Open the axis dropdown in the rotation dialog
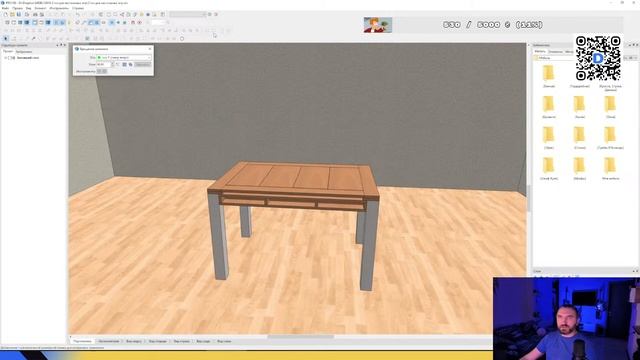Screen dimensions: 640x360 point(124,58)
